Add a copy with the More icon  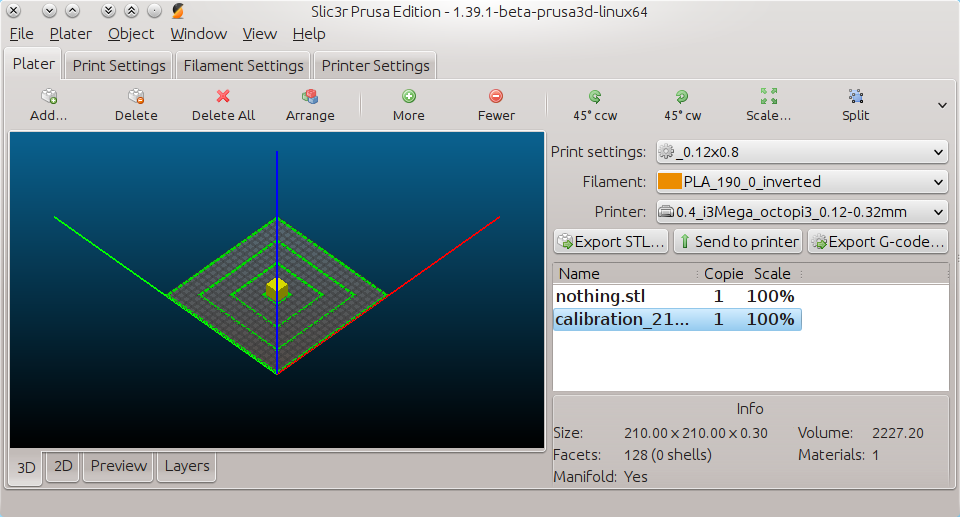pyautogui.click(x=409, y=96)
